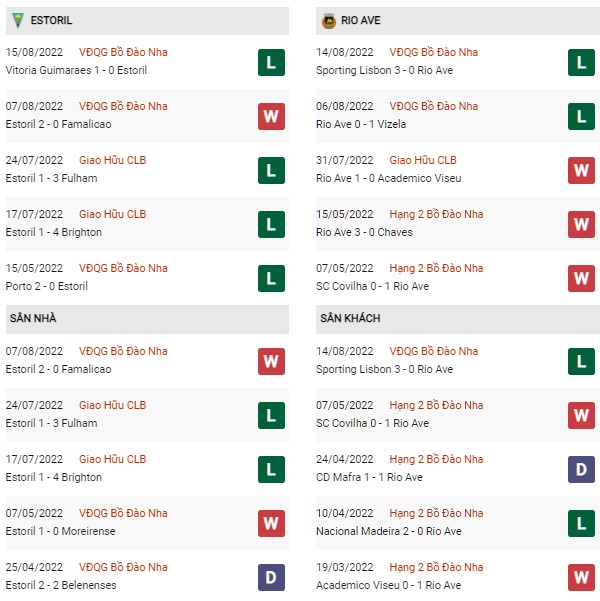
Task: Click the Estoril team crest icon
Action: pyautogui.click(x=18, y=20)
